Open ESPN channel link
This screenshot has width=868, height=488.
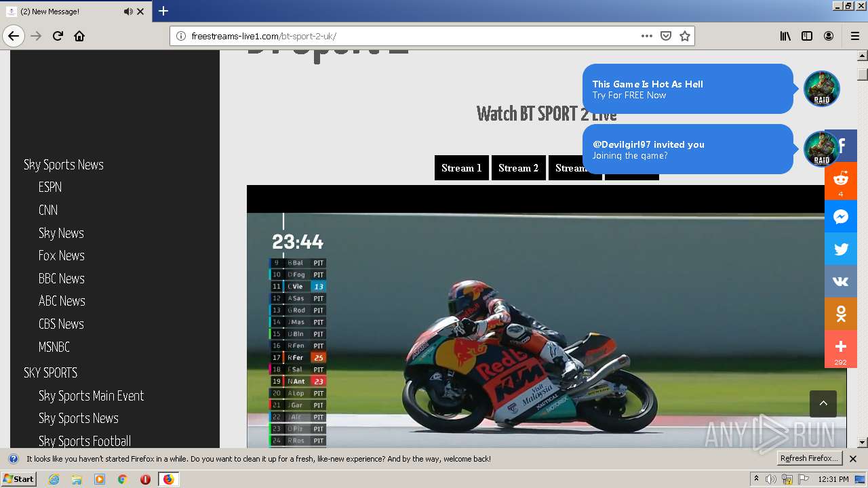(50, 187)
